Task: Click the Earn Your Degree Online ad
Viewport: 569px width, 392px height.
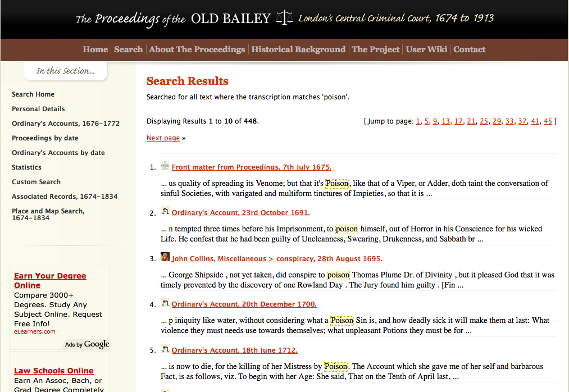Action: (50, 280)
